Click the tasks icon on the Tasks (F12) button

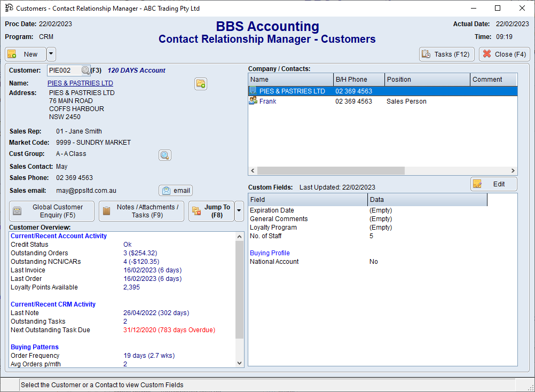pyautogui.click(x=426, y=54)
